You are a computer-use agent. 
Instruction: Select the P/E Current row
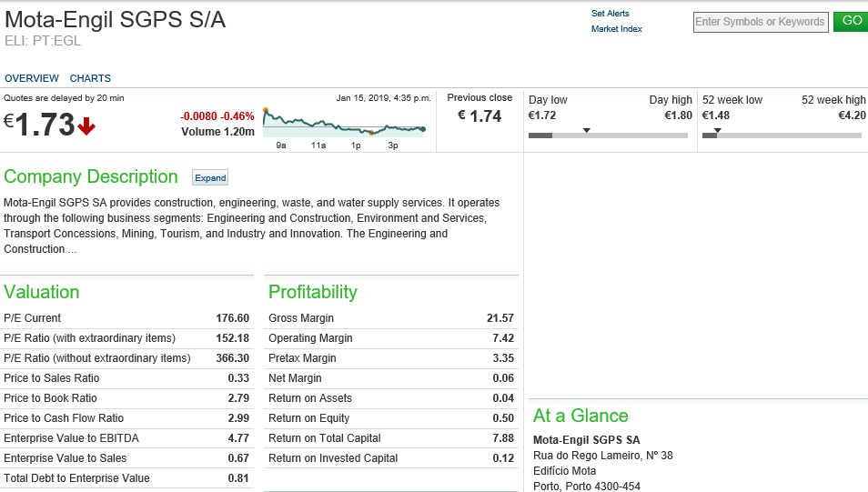(x=126, y=318)
